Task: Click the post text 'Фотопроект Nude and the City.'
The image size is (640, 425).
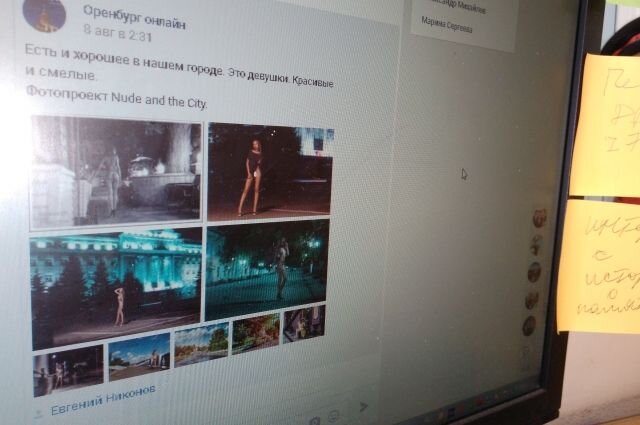Action: click(117, 97)
